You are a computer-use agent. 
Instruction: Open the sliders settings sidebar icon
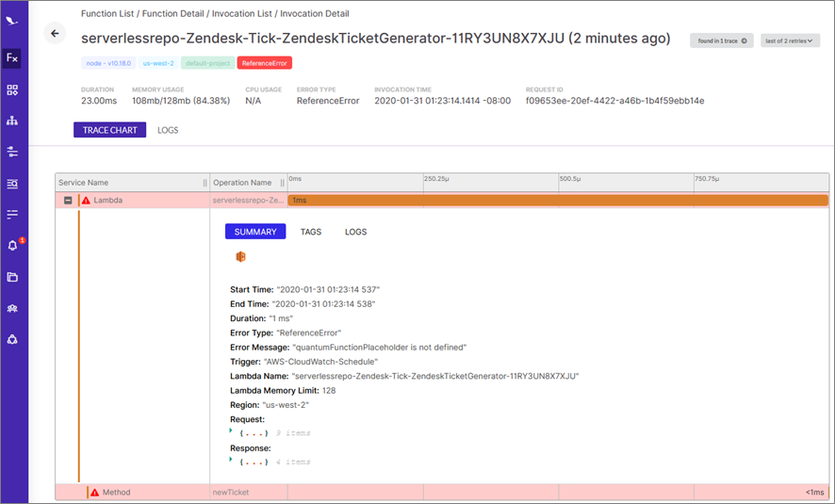[x=12, y=153]
